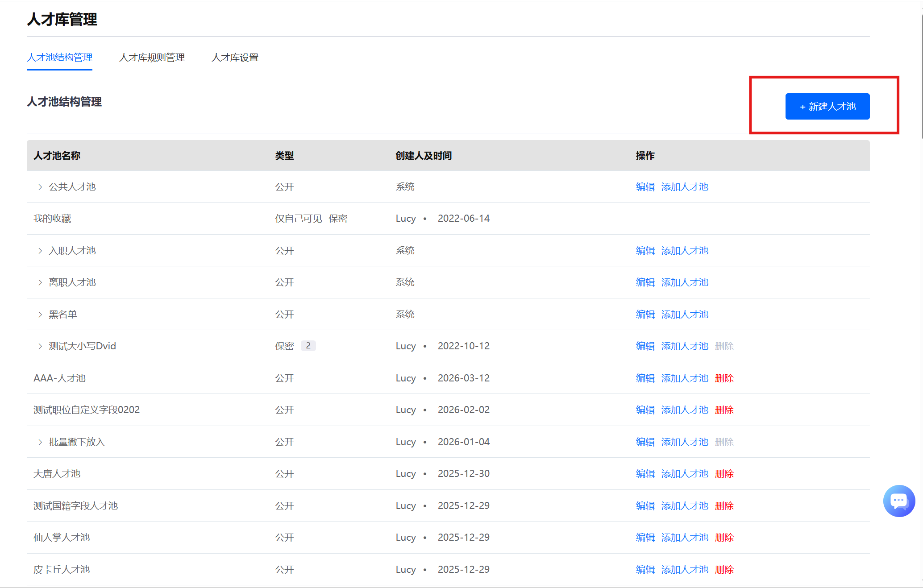Click the 人才池名称 column header

pyautogui.click(x=57, y=156)
